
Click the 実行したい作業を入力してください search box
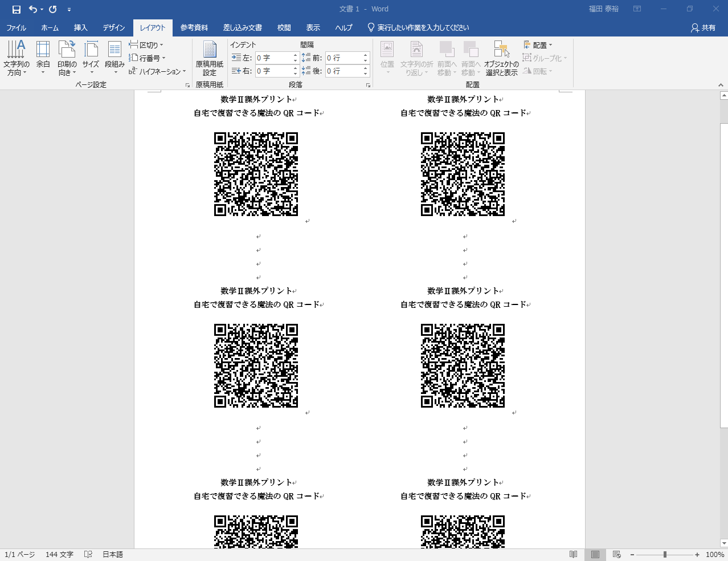point(419,27)
